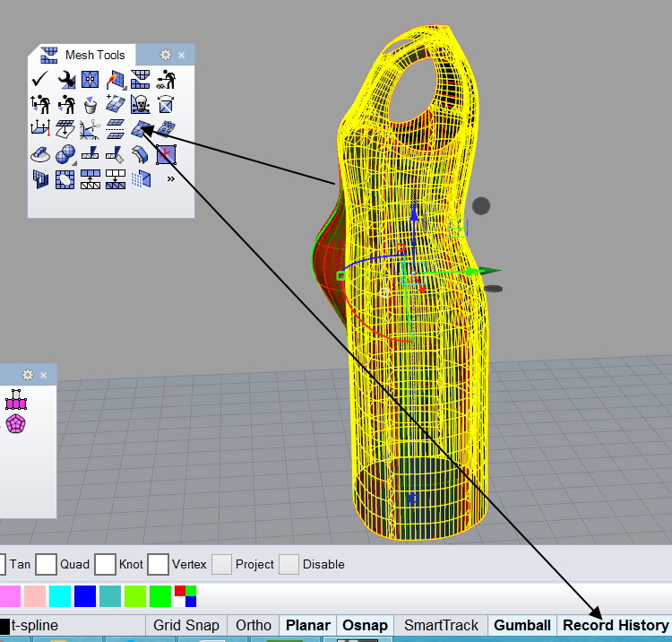Click the checkmark Check Mesh icon
The width and height of the screenshot is (672, 642).
coord(39,80)
